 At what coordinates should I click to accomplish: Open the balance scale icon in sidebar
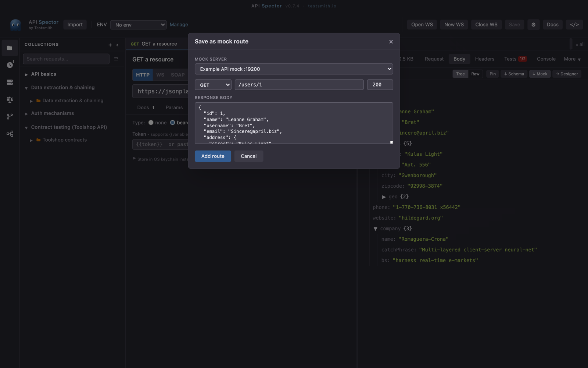(x=10, y=99)
